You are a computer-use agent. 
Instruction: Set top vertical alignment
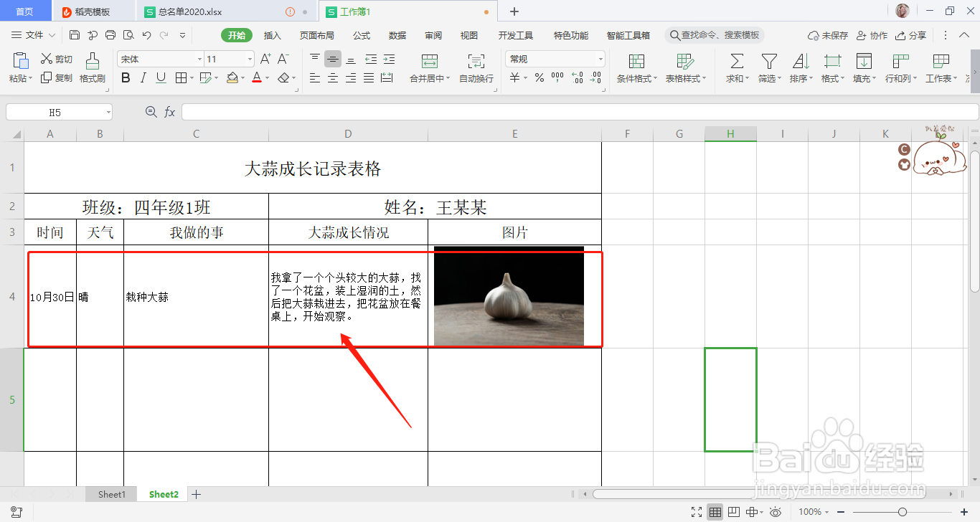click(x=315, y=59)
